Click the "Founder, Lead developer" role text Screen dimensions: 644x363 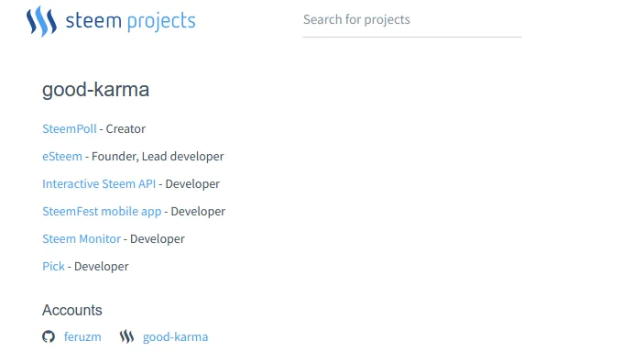[158, 157]
